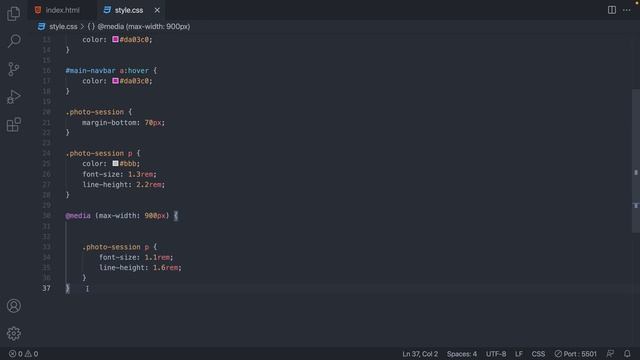This screenshot has height=360, width=640.
Task: Open the editor More Actions menu
Action: pos(627,10)
